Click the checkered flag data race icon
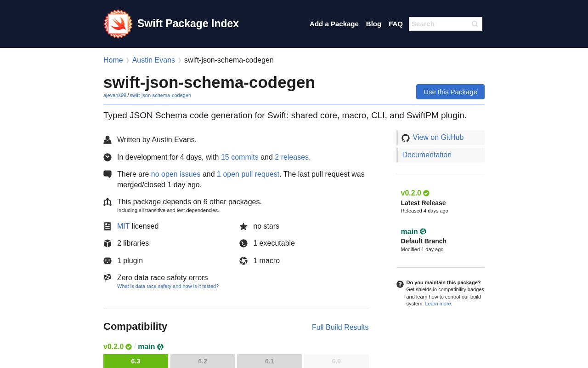 tap(107, 278)
